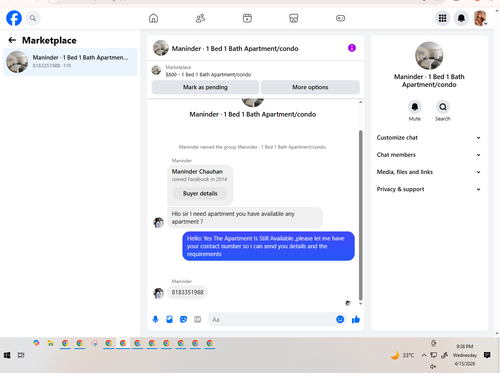Screen dimensions: 500x373
Task: Open the Notifications bell in top bar
Action: [x=461, y=18]
